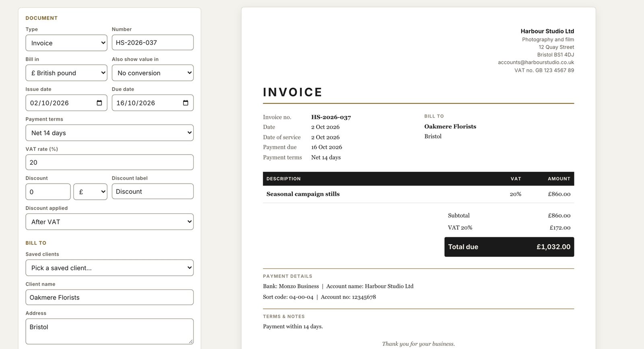Open the Saved clients dropdown
The image size is (644, 349).
tap(109, 268)
